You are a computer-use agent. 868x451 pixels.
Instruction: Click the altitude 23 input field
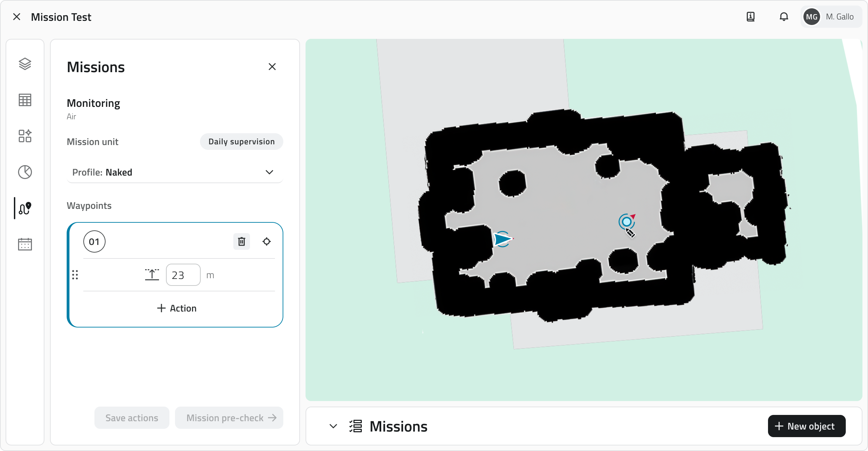pos(183,275)
